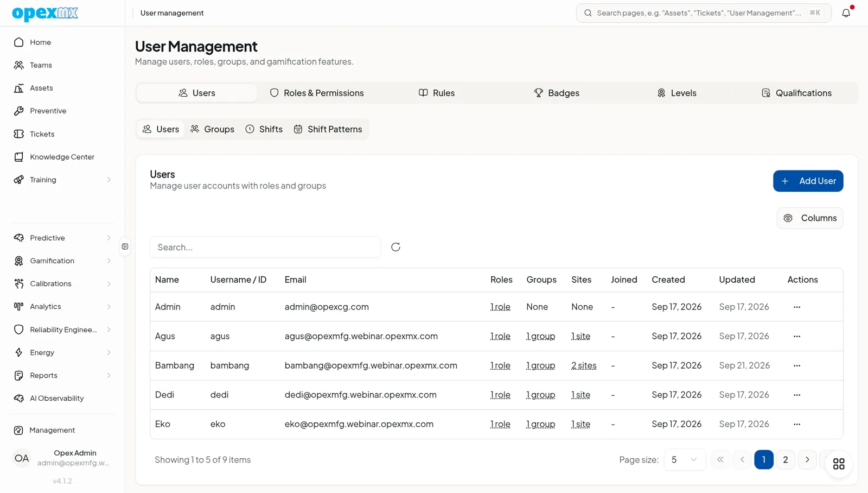Click the users Search field
Viewport: 868px width, 493px height.
(x=265, y=247)
